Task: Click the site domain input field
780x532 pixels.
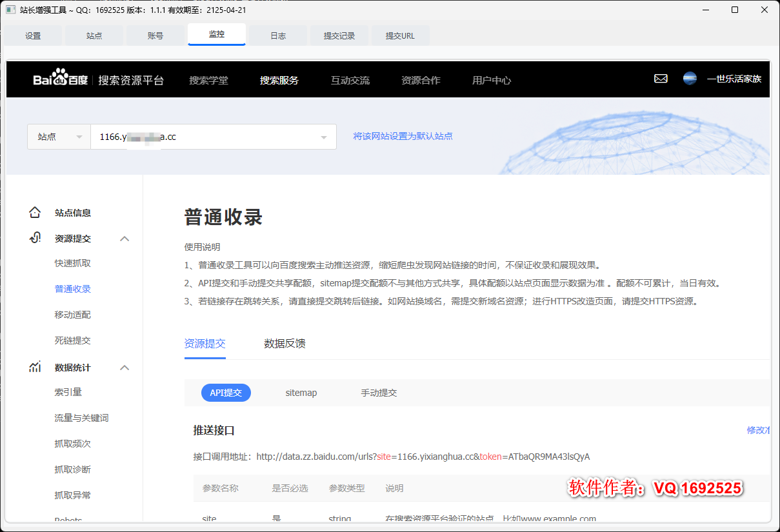Action: [x=214, y=137]
